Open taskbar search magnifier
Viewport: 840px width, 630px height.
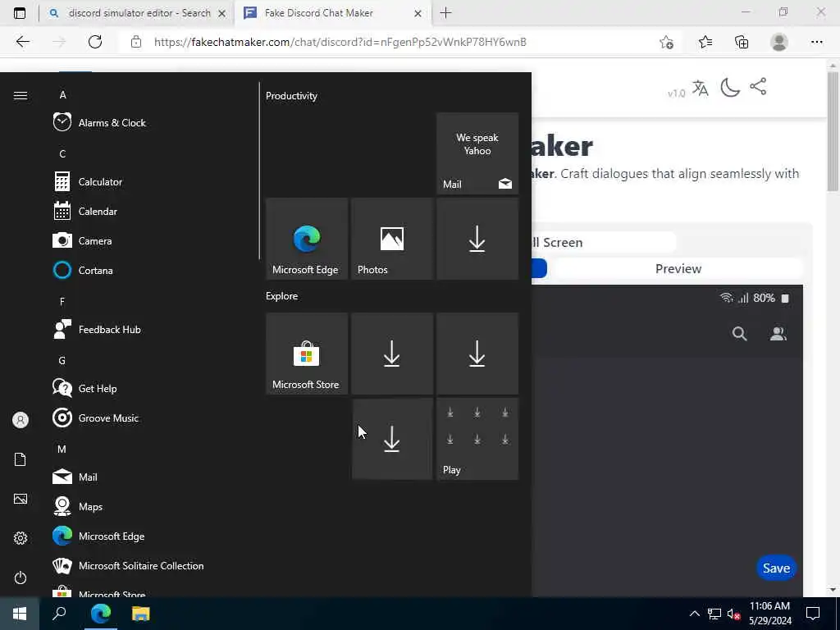(x=59, y=614)
